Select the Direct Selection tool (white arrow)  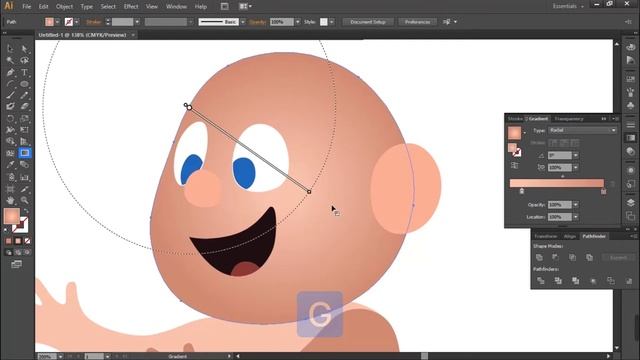coord(24,49)
